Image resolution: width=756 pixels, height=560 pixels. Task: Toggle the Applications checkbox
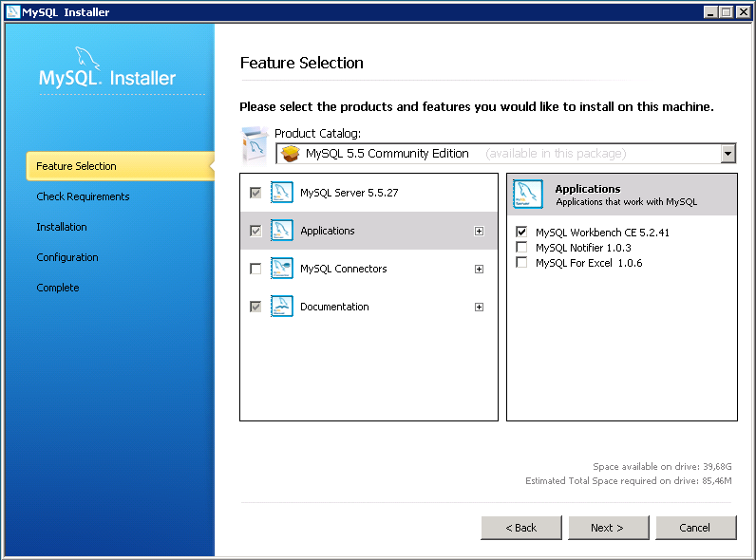pyautogui.click(x=255, y=231)
